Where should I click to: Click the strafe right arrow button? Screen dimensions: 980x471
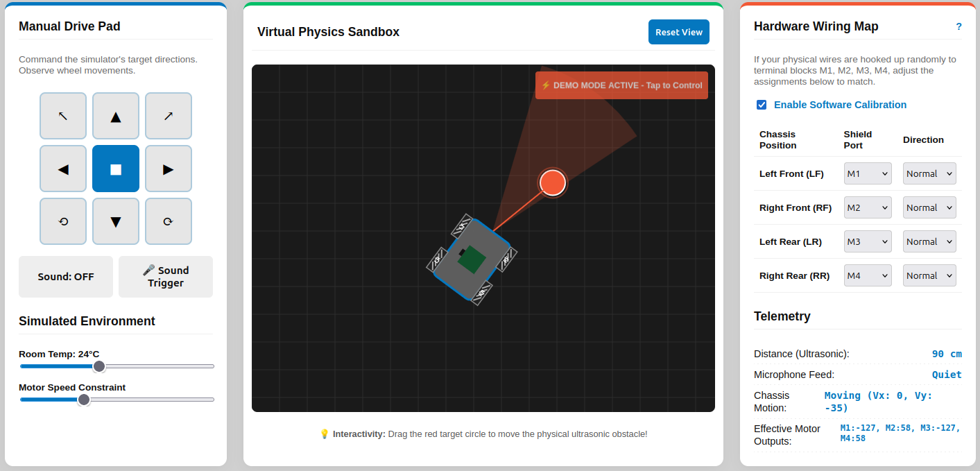pos(169,169)
